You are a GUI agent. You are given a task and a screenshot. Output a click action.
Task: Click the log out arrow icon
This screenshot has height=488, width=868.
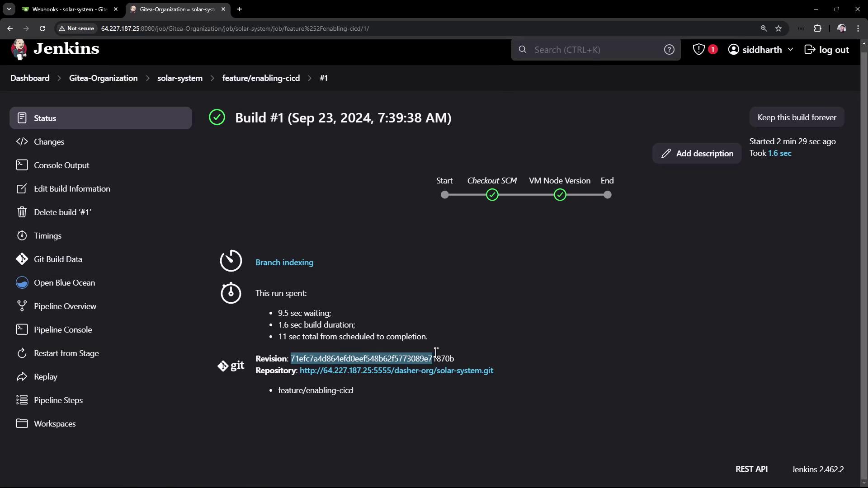(x=810, y=50)
